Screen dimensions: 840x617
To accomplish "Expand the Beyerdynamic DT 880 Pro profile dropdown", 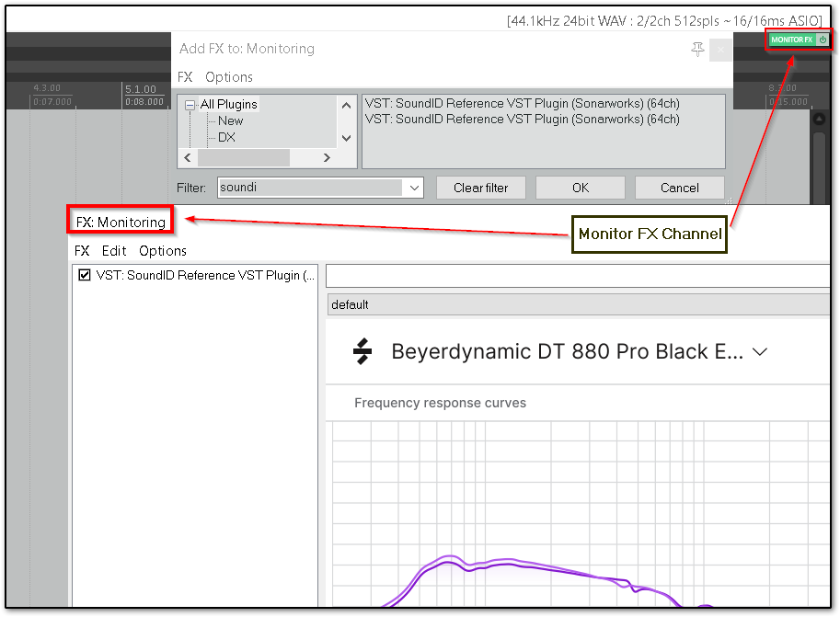I will click(760, 352).
